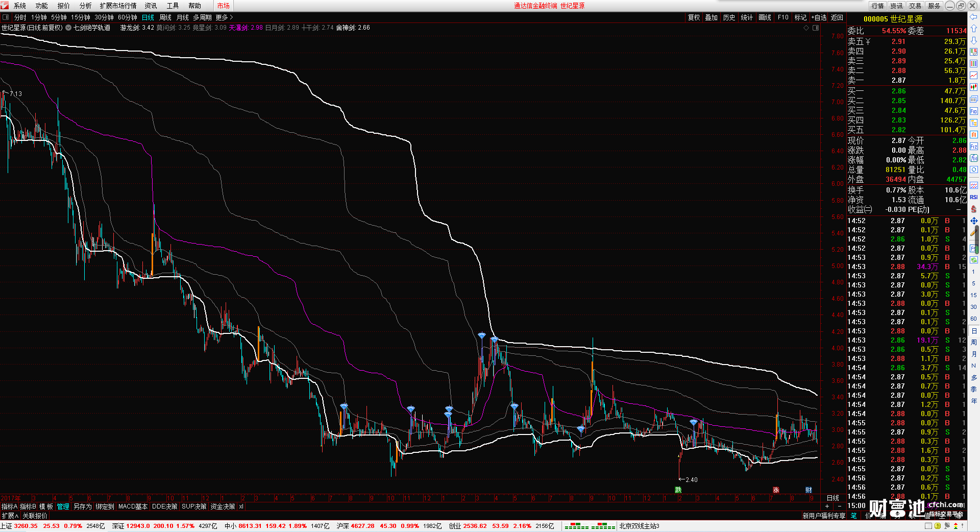This screenshot has width=980, height=532.
Task: Click the down arrow icon in right sidebar
Action: tap(974, 40)
